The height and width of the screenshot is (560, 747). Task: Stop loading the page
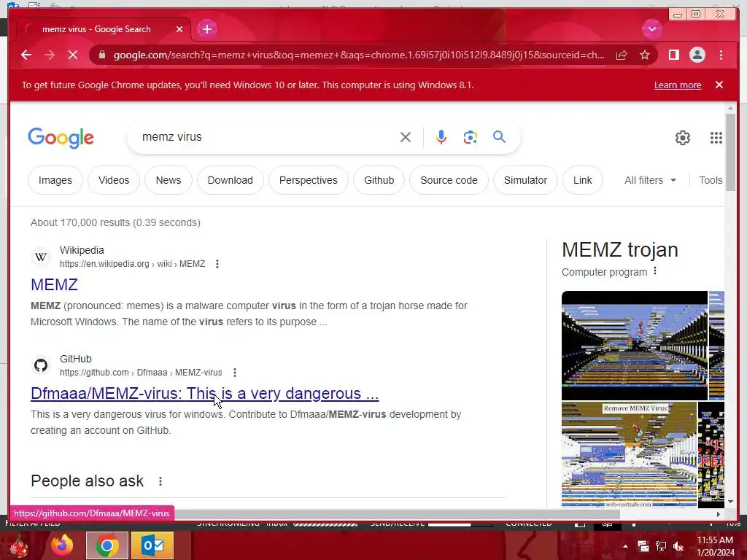[x=73, y=55]
